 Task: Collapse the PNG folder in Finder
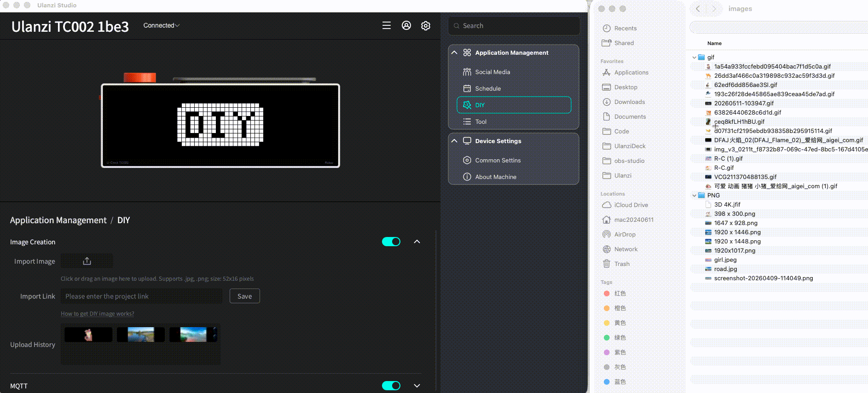(x=694, y=196)
